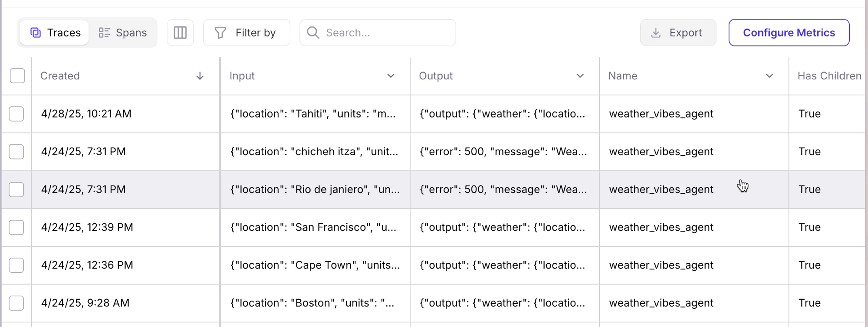Image resolution: width=868 pixels, height=327 pixels.
Task: Select the Traces tab
Action: click(x=55, y=33)
